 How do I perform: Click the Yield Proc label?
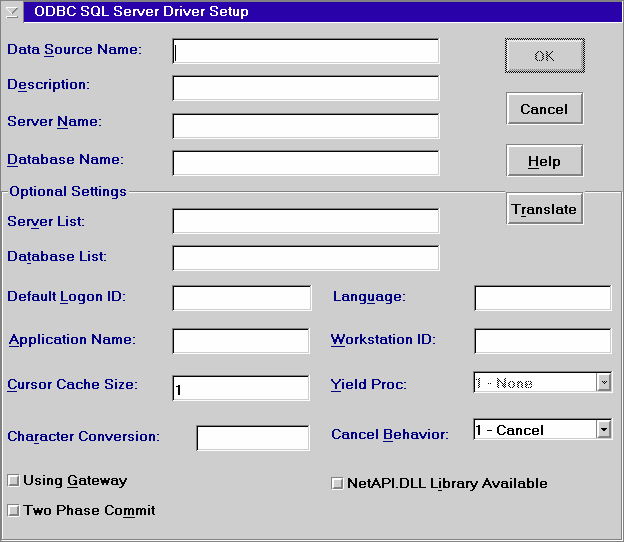click(369, 384)
